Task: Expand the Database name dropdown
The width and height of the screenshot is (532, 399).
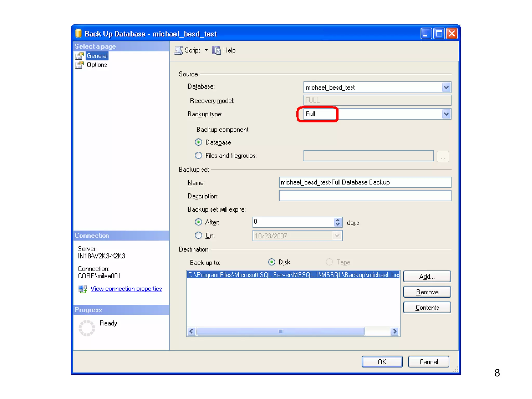Action: (x=446, y=87)
